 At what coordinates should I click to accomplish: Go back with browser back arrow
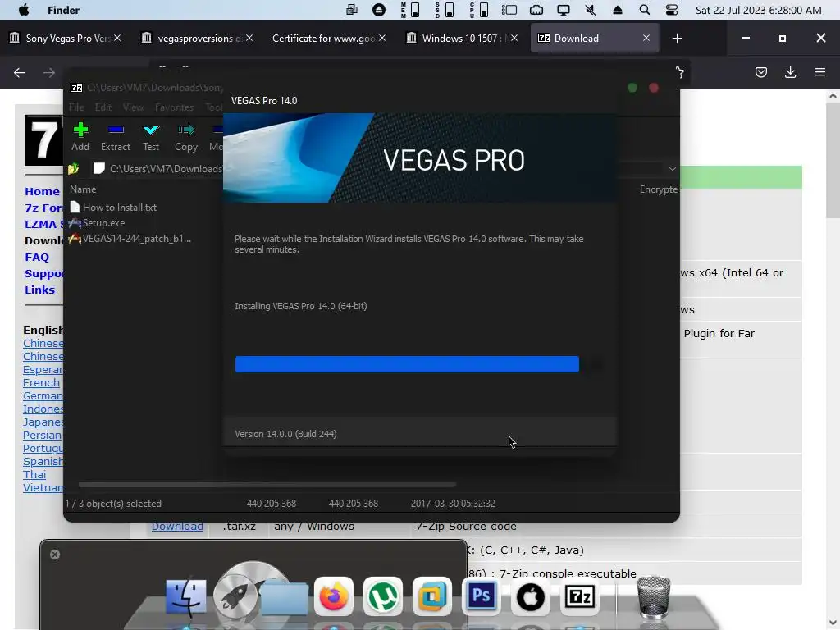pos(20,72)
